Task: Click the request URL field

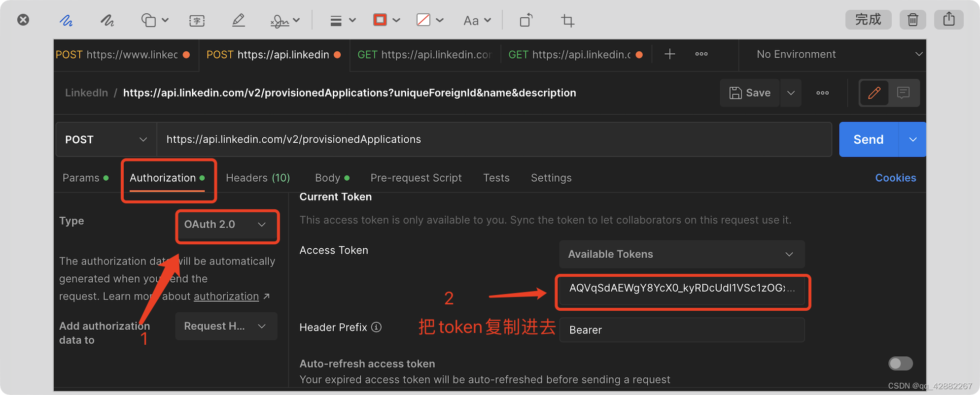Action: (x=494, y=139)
